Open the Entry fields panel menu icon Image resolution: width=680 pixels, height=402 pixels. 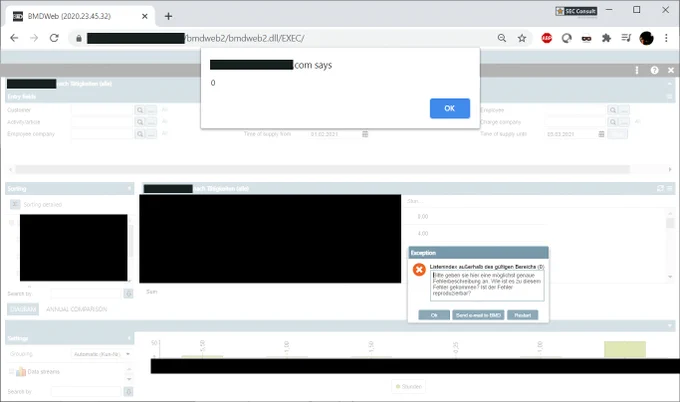point(670,97)
